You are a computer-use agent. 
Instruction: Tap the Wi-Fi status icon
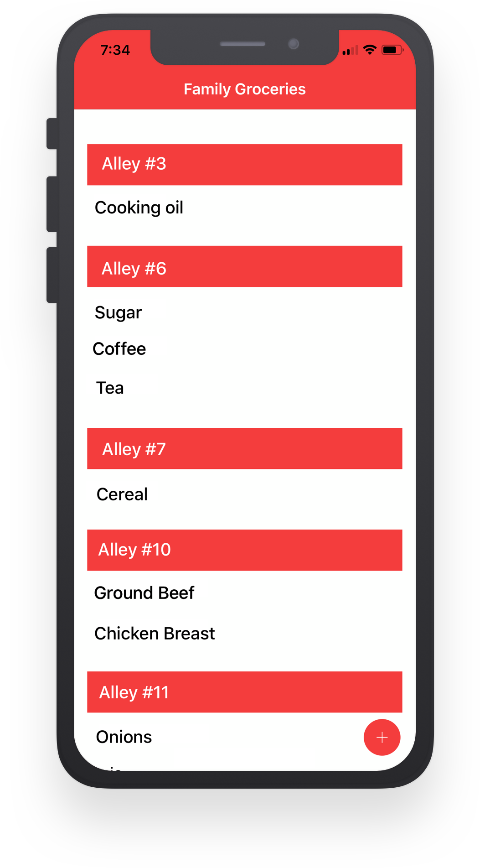[x=370, y=50]
